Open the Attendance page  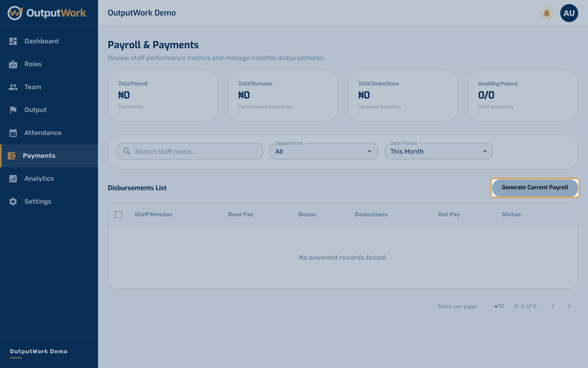click(49, 133)
